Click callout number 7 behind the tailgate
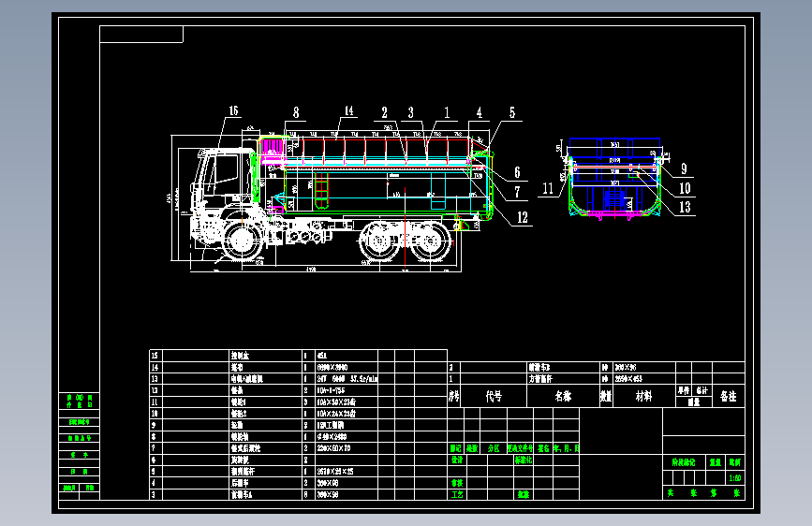The width and height of the screenshot is (812, 526). point(517,192)
